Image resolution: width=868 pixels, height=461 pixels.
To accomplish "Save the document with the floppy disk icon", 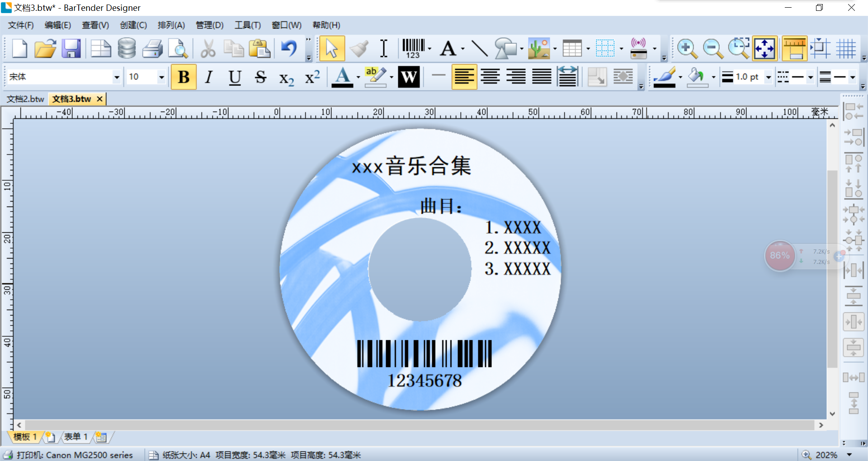I will pyautogui.click(x=71, y=48).
